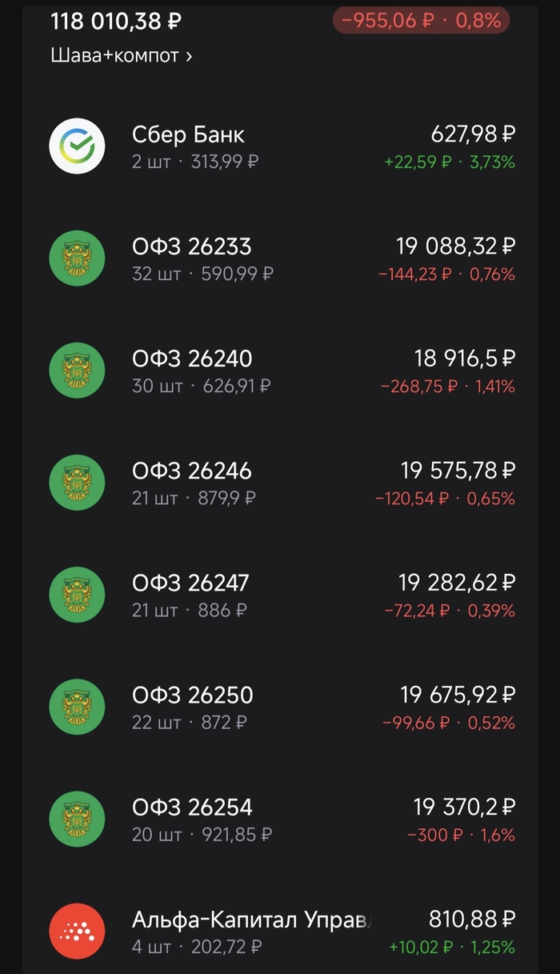Tap the total balance 118 010,38 ₽
560x974 pixels.
pyautogui.click(x=116, y=22)
